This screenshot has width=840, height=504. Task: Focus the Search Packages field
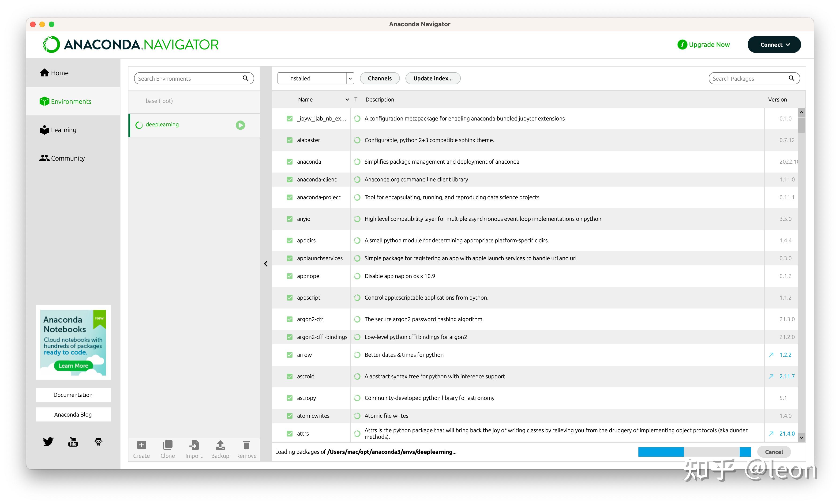(754, 79)
